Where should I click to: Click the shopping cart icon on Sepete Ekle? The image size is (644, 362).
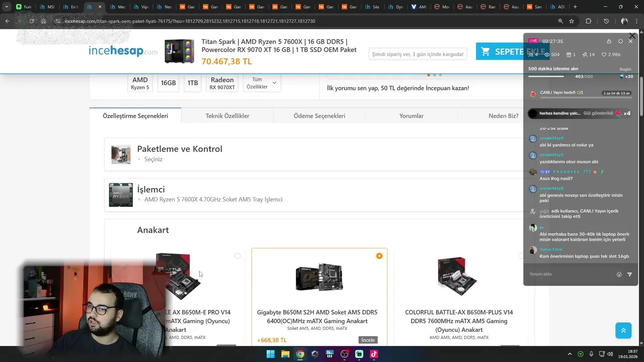tap(486, 51)
